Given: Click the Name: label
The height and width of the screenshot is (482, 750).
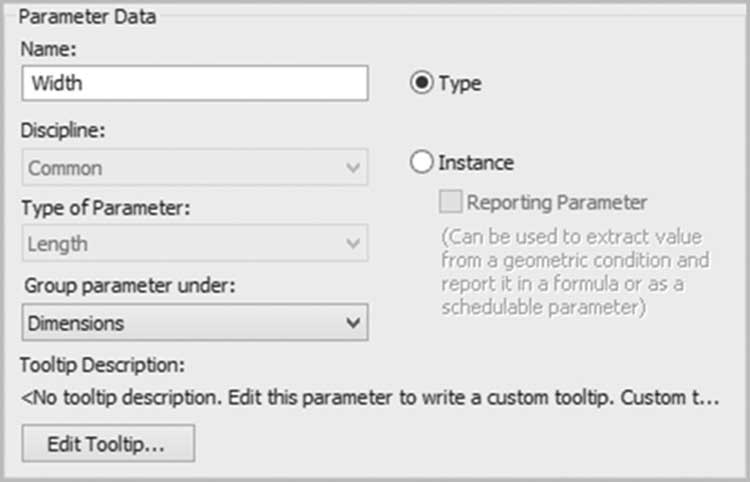Looking at the screenshot, I should point(48,49).
